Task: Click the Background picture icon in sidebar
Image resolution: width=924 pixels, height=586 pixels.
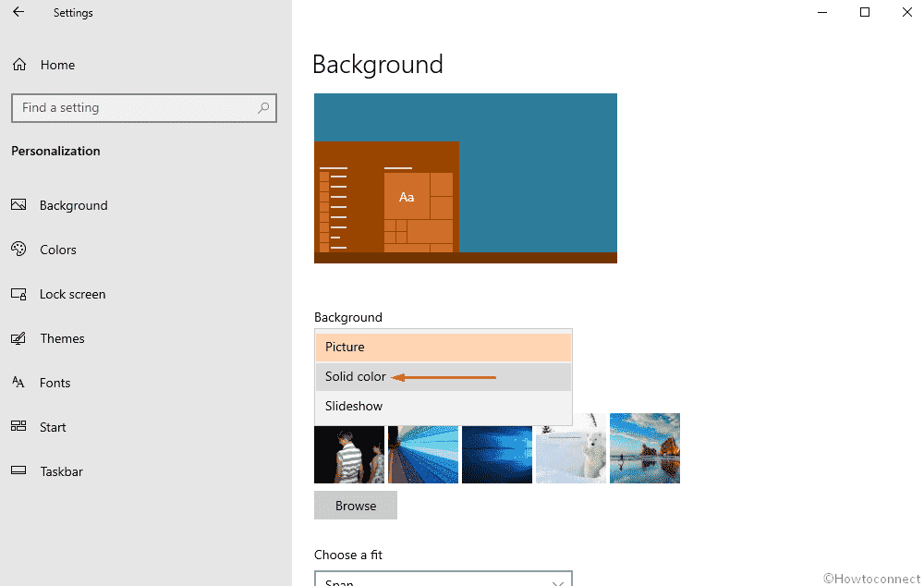Action: click(18, 204)
